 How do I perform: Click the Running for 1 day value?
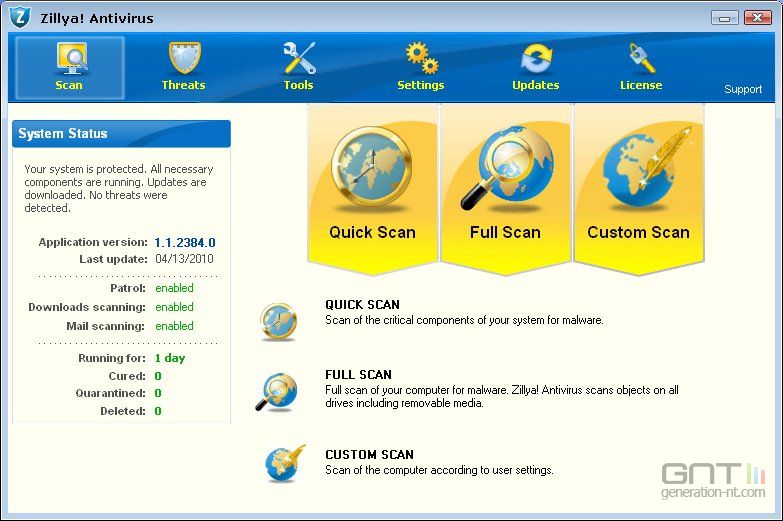(x=170, y=358)
